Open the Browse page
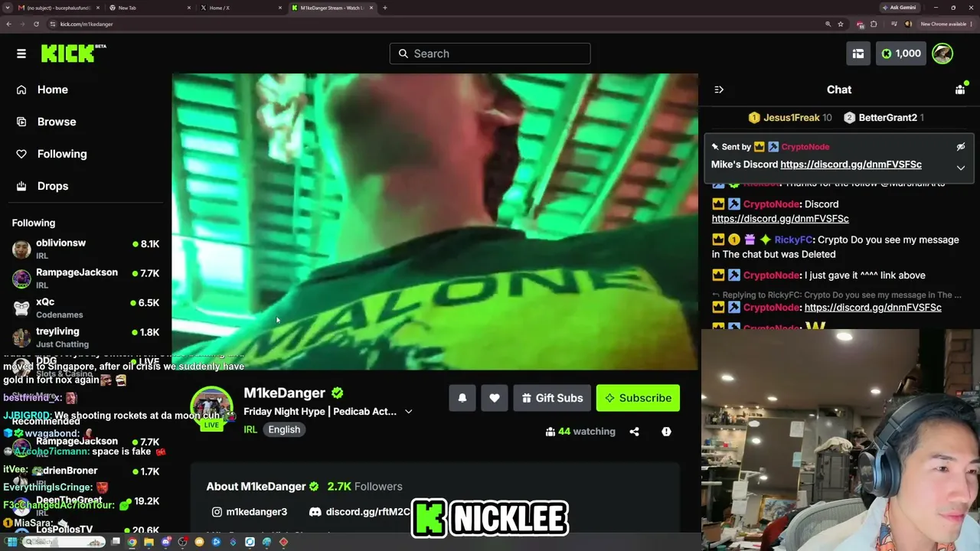 [47, 122]
